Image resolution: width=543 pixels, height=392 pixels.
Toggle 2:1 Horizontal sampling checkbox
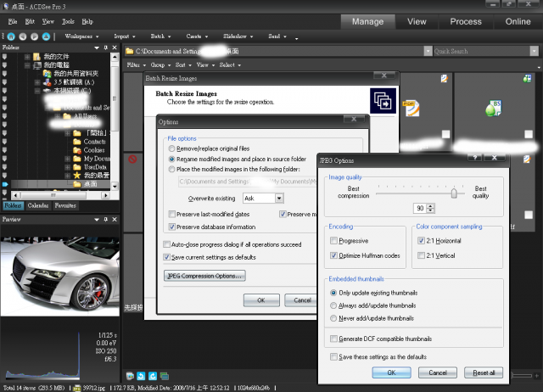(421, 240)
